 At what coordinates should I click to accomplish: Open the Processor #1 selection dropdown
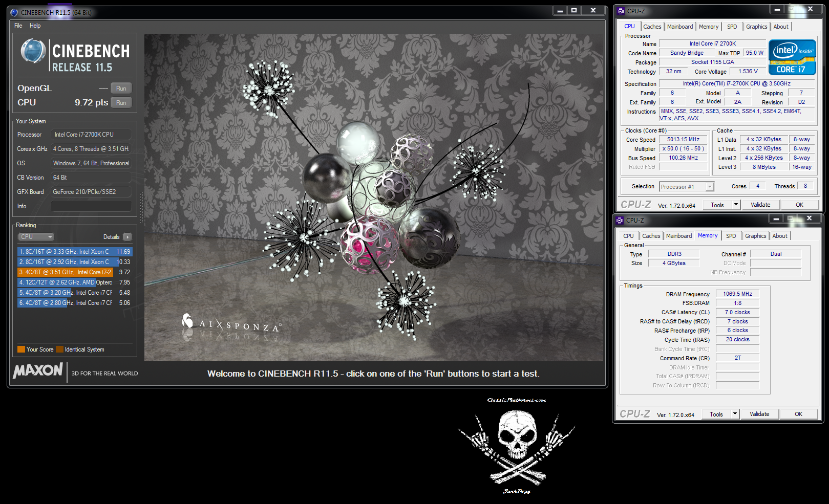[687, 187]
